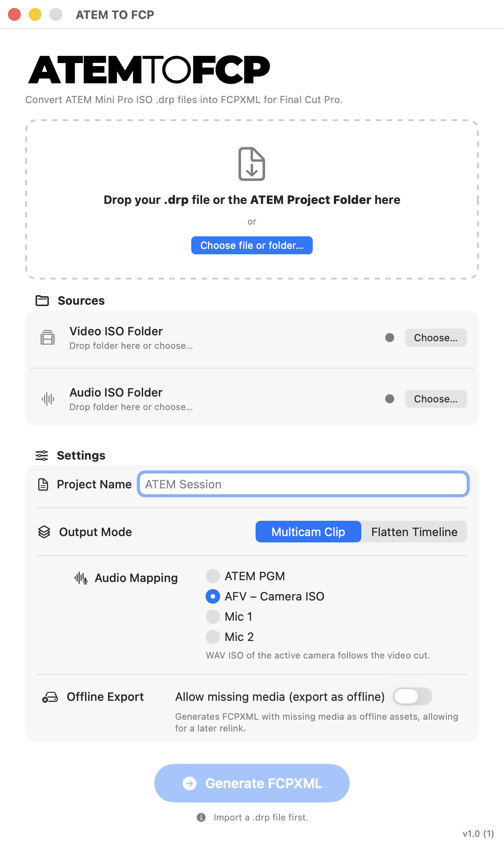Viewport: 504px width, 848px height.
Task: Enable Allow missing media switch
Action: coord(412,697)
